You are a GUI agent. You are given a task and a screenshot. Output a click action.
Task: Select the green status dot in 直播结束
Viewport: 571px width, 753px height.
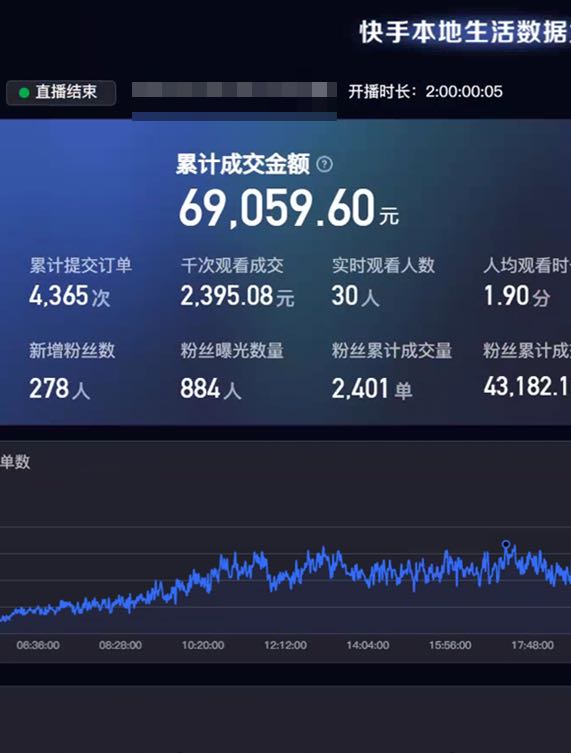[24, 93]
